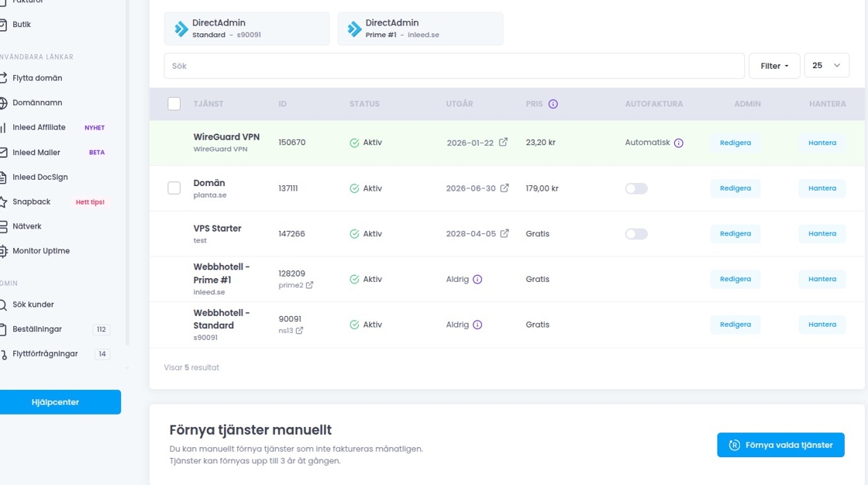Screen dimensions: 868x485
Task: Open Beställningar in the sidebar
Action: (37, 329)
